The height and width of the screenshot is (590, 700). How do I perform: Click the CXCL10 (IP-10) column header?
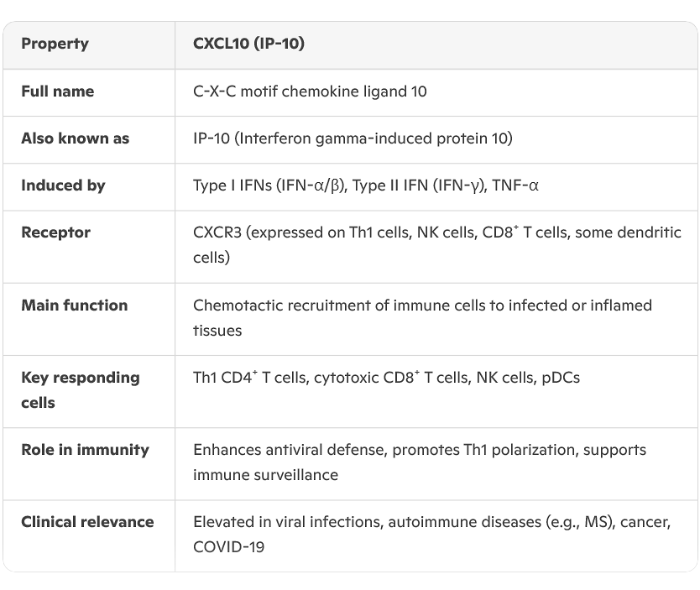pyautogui.click(x=248, y=44)
